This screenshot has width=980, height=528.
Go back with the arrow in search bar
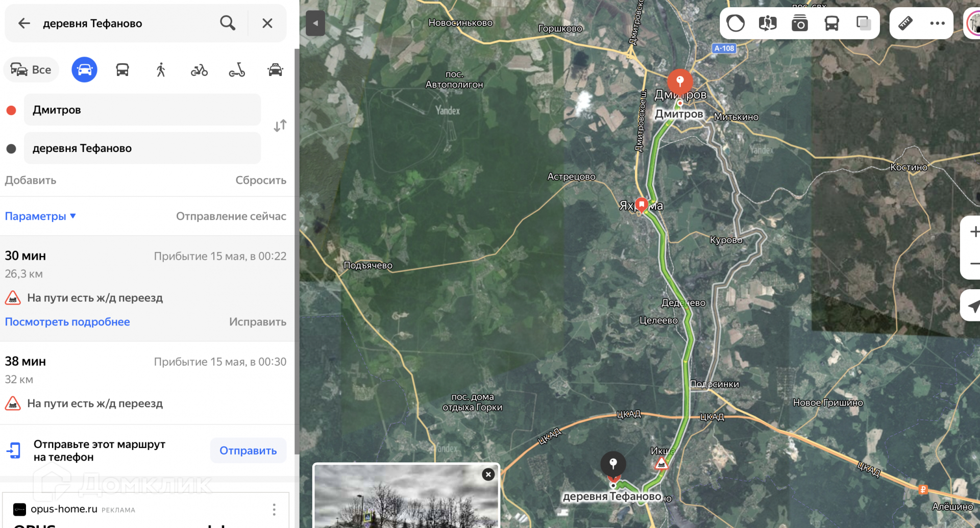[x=24, y=23]
